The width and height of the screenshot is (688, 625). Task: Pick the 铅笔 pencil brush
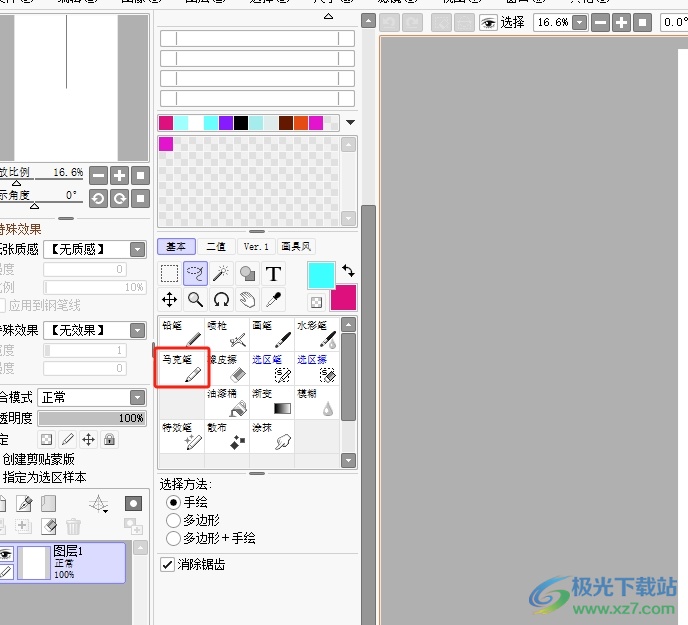click(x=182, y=334)
